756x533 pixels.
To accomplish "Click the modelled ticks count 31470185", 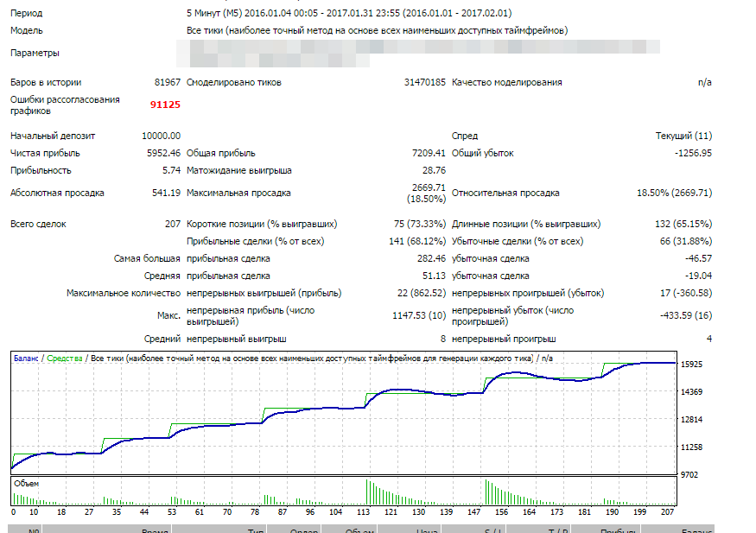I will 424,82.
